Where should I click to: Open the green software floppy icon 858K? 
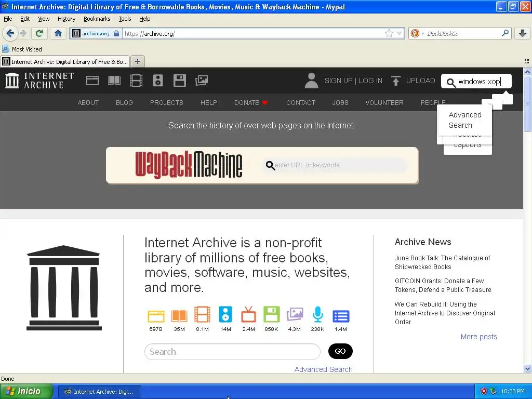click(271, 314)
